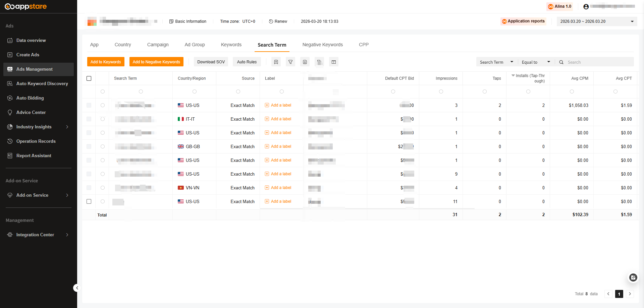Image resolution: width=644 pixels, height=308 pixels.
Task: Switch to the App tab
Action: click(94, 45)
